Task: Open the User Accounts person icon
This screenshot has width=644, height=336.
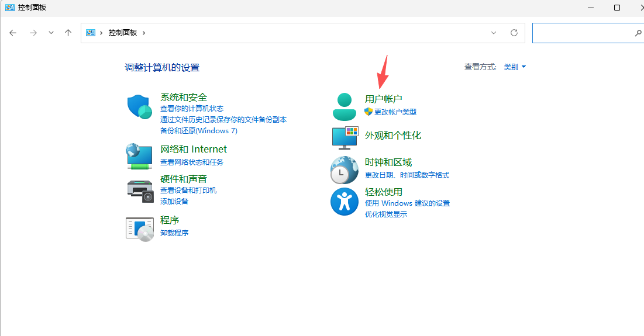Action: (x=344, y=106)
